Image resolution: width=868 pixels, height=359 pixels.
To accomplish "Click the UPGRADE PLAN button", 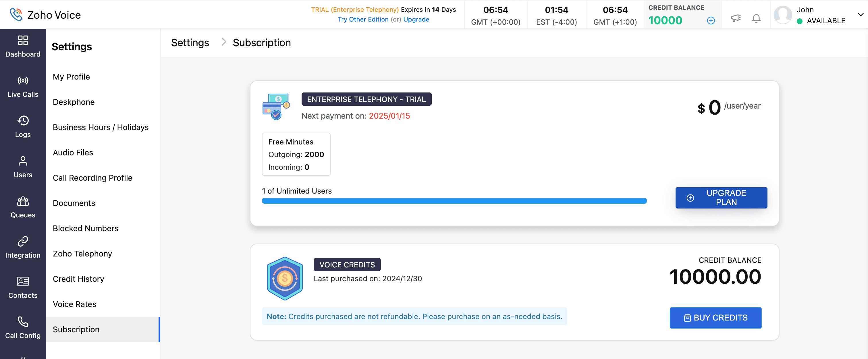I will [721, 198].
